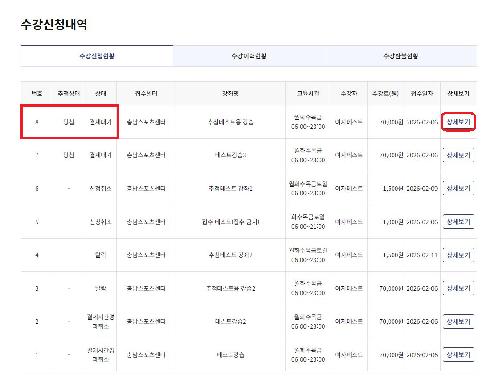Open 상세보기 for row number 2

[458, 321]
